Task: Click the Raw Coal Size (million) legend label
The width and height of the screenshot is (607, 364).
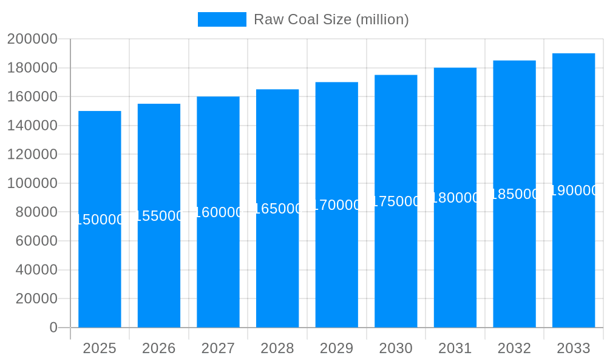Action: pyautogui.click(x=331, y=19)
